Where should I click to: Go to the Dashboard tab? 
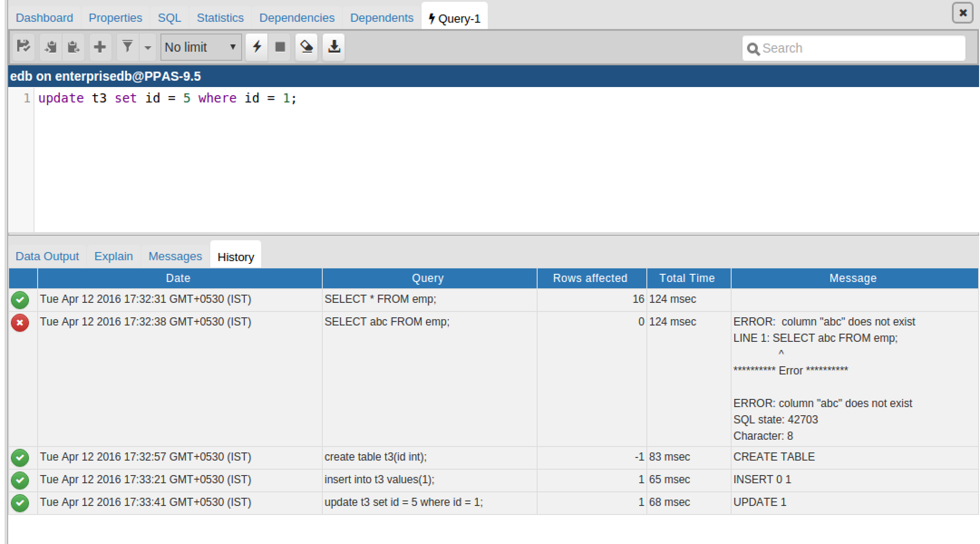[44, 18]
